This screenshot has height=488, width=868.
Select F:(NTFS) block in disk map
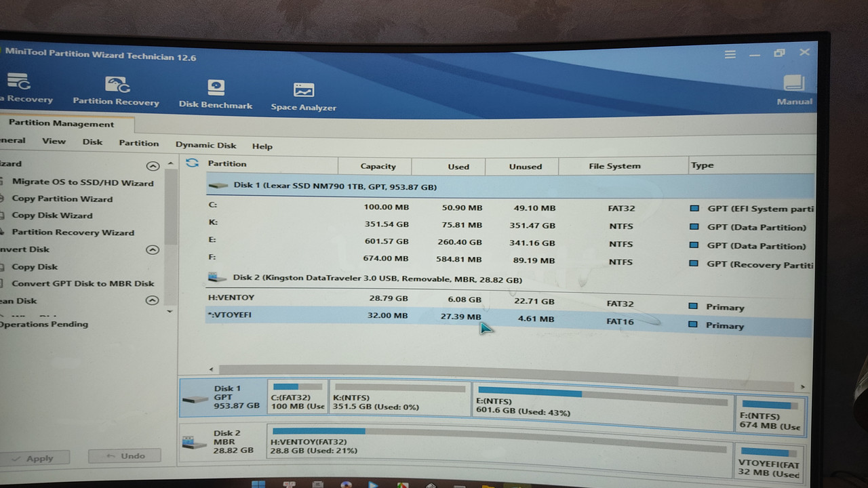pos(770,415)
